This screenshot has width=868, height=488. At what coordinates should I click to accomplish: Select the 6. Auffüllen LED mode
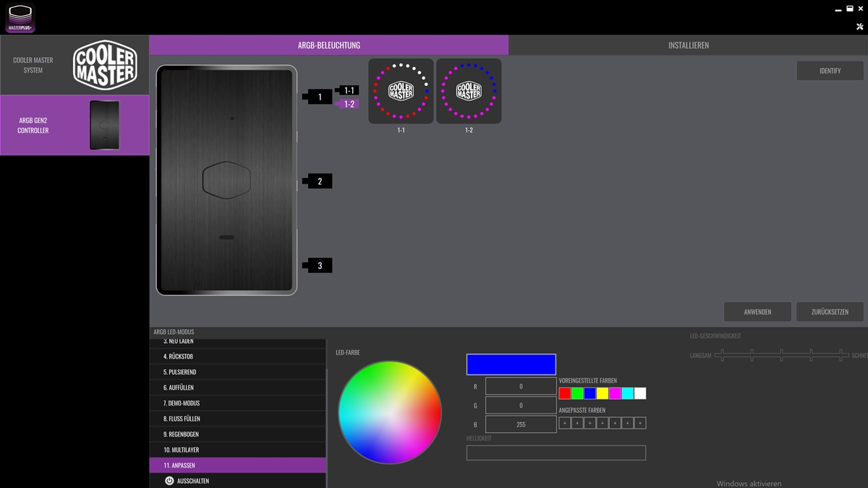pyautogui.click(x=237, y=388)
